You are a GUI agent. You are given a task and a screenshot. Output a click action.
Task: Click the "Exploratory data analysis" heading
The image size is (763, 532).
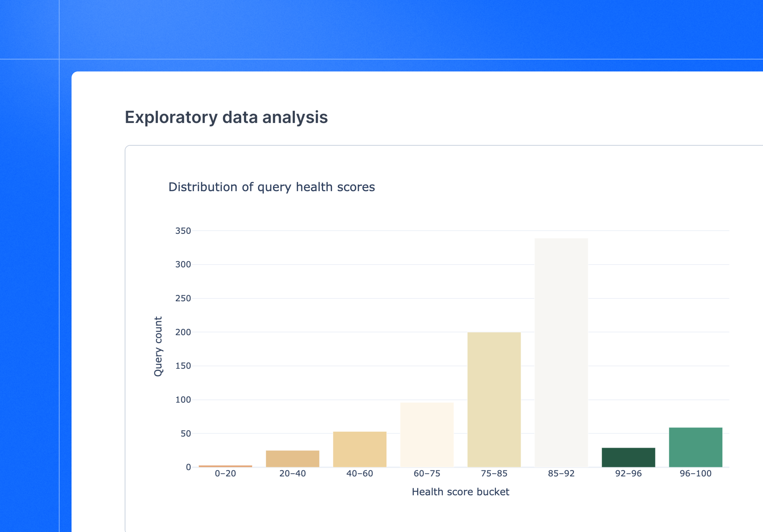(x=226, y=117)
